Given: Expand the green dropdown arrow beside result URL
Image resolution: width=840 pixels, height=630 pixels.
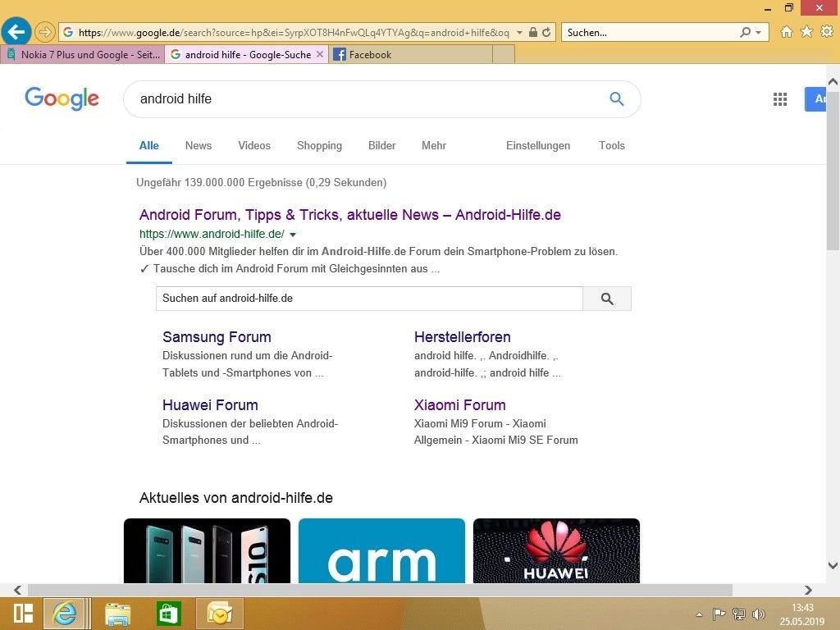Looking at the screenshot, I should click(293, 235).
